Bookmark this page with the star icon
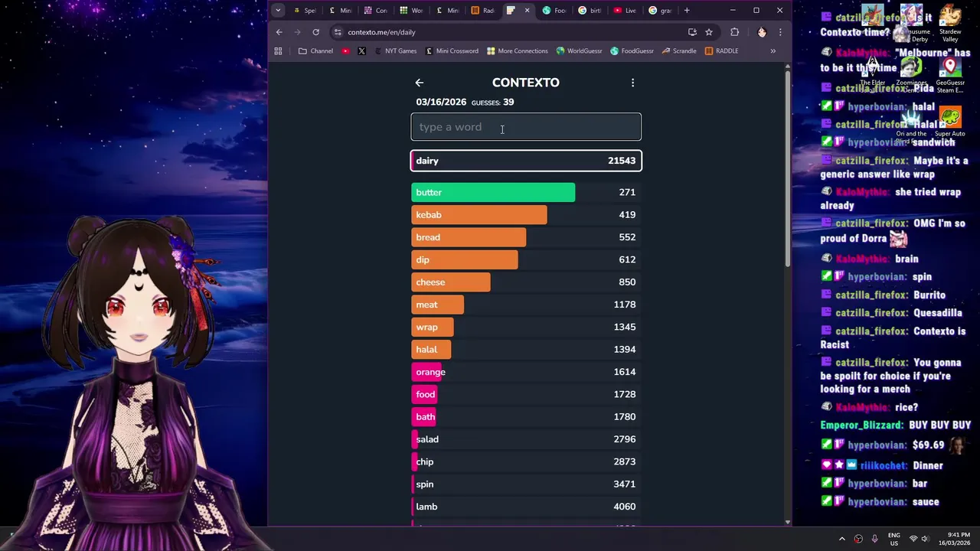The width and height of the screenshot is (980, 551). [709, 32]
